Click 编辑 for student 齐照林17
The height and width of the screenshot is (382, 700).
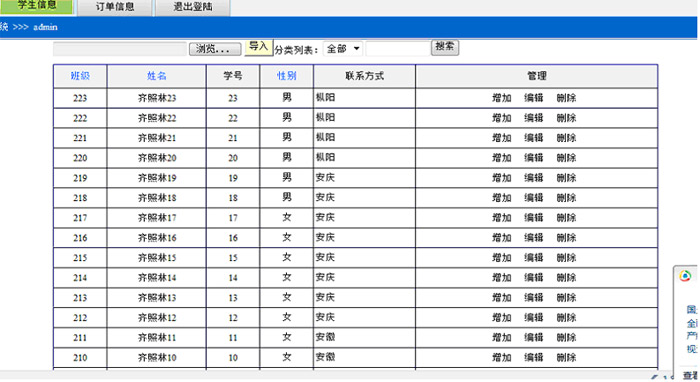533,218
